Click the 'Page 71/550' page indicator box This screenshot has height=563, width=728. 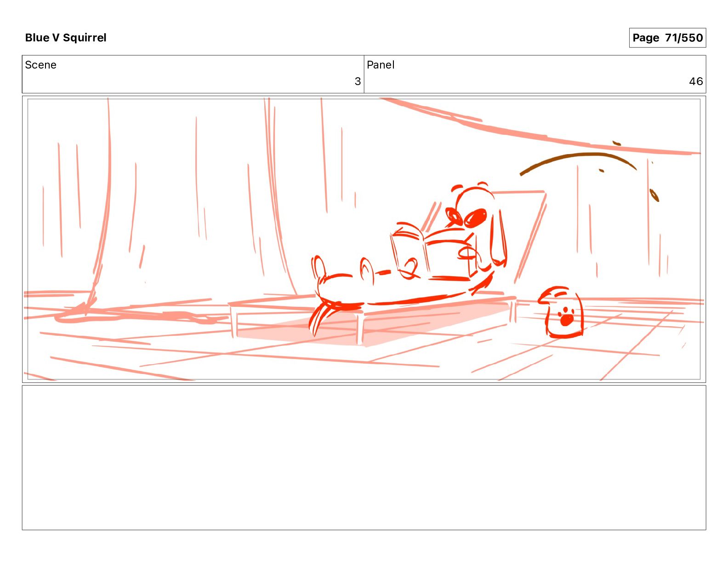point(667,38)
